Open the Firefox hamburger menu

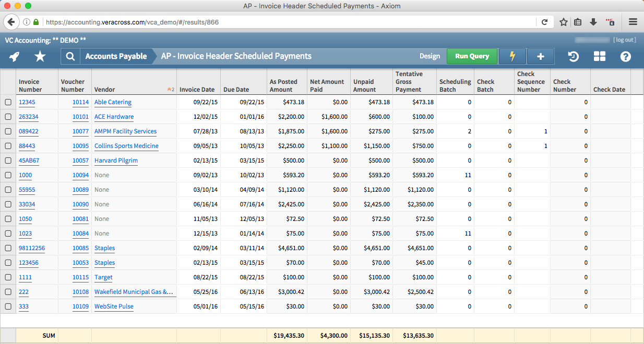click(x=633, y=22)
